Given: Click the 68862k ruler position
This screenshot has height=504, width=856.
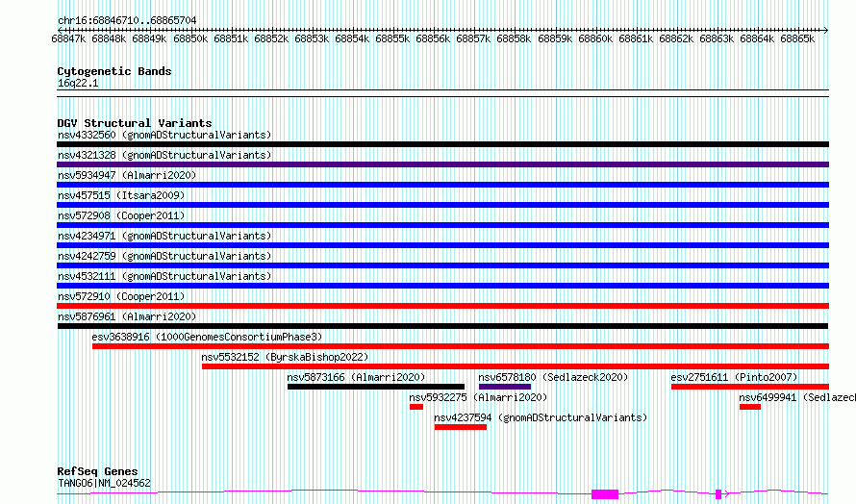Looking at the screenshot, I should click(x=676, y=39).
